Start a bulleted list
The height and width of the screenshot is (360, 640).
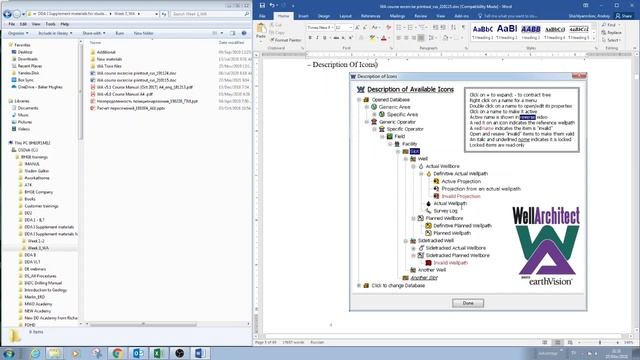[400, 27]
